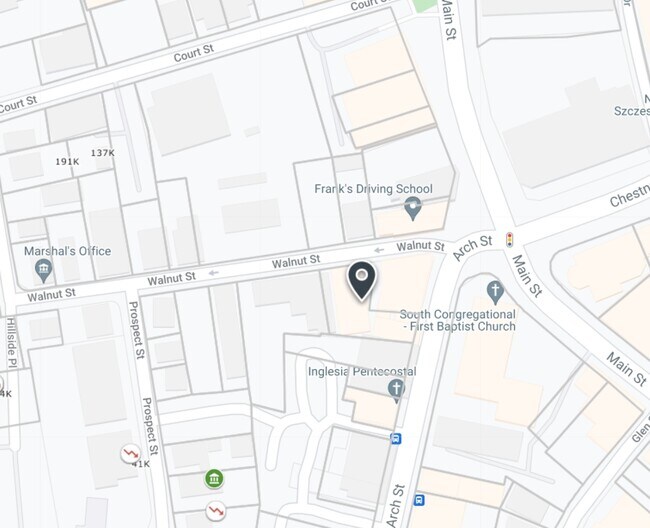The image size is (650, 528).
Task: Click the Inglesia Pentecostal place label
Action: 362,371
